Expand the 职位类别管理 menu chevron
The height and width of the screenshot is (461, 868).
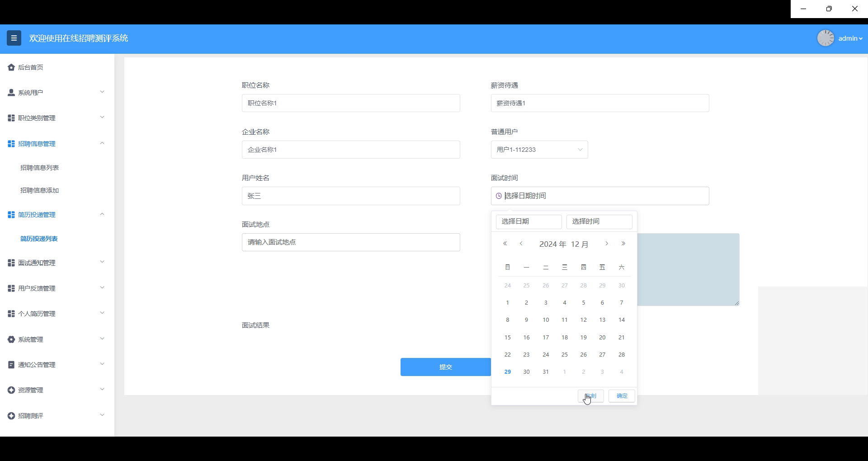[x=102, y=117]
